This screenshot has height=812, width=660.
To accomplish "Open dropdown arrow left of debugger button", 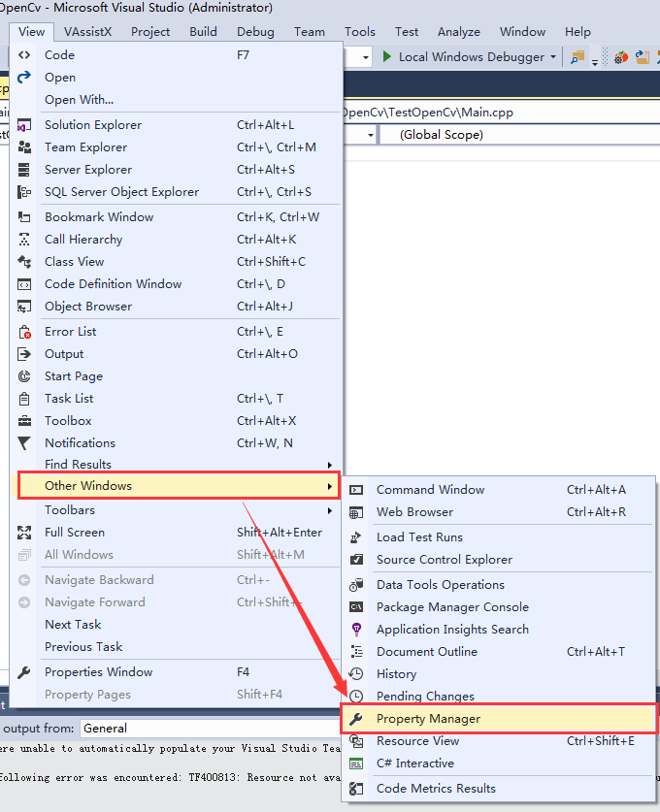I will 366,57.
